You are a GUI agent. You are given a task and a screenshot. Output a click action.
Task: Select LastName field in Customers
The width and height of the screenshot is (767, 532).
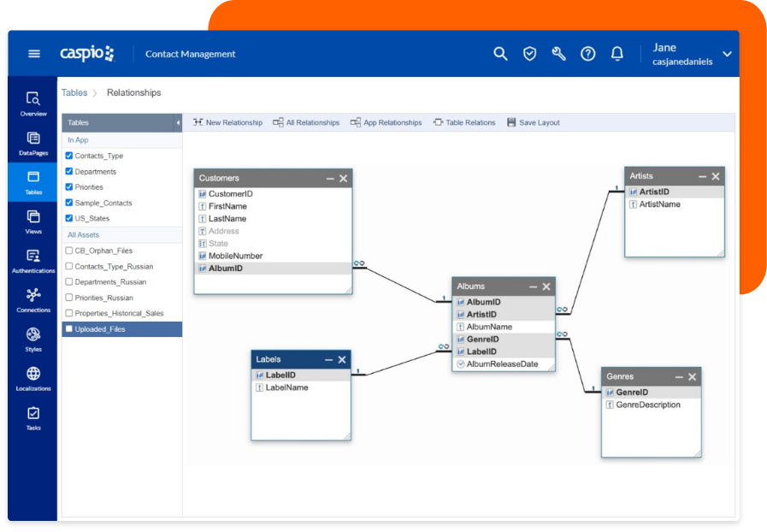tap(273, 219)
